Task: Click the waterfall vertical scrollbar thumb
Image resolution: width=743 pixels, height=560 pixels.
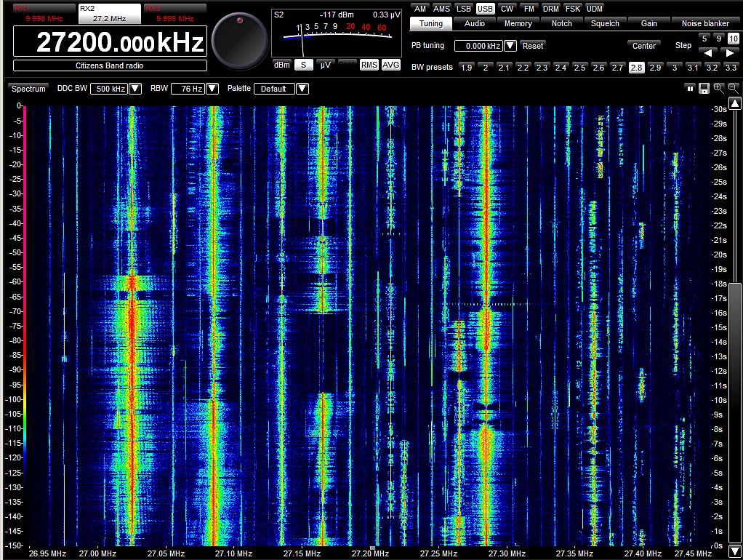Action: (735, 412)
